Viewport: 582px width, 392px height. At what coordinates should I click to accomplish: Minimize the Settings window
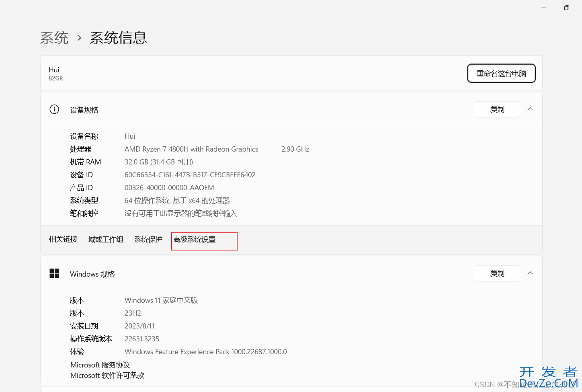[544, 8]
